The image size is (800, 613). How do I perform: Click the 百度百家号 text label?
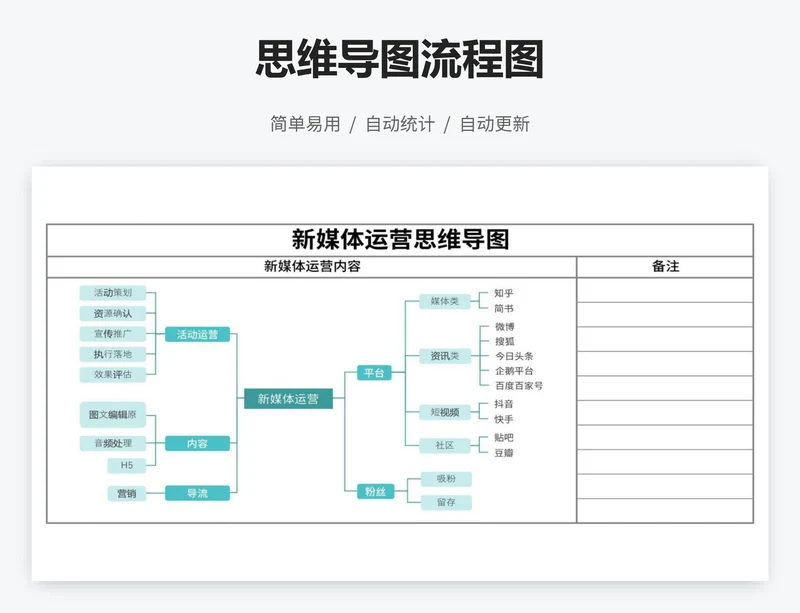(519, 386)
